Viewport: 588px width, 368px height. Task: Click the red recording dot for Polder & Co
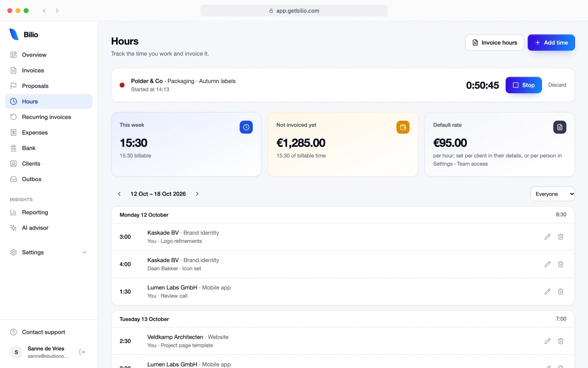(122, 85)
